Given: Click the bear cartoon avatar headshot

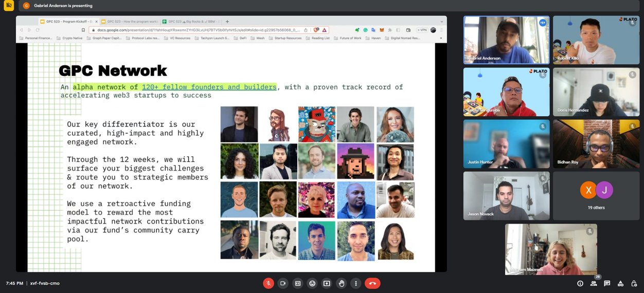Looking at the screenshot, I should (317, 124).
